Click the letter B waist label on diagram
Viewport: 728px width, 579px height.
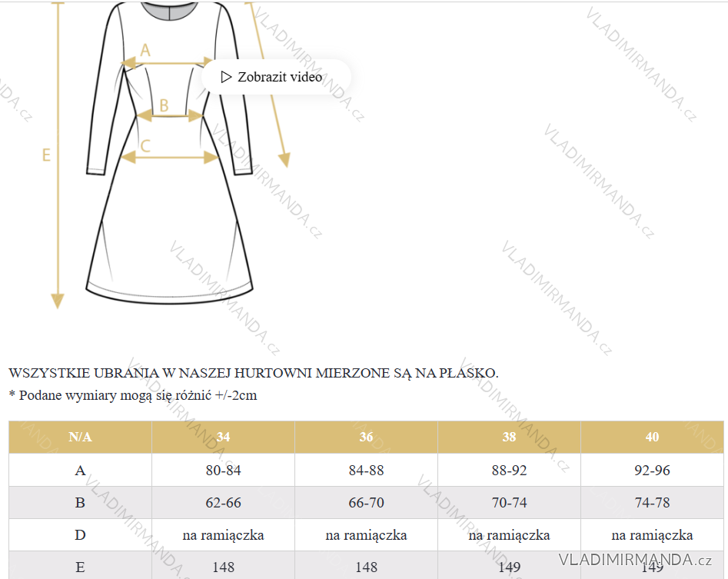pyautogui.click(x=163, y=105)
